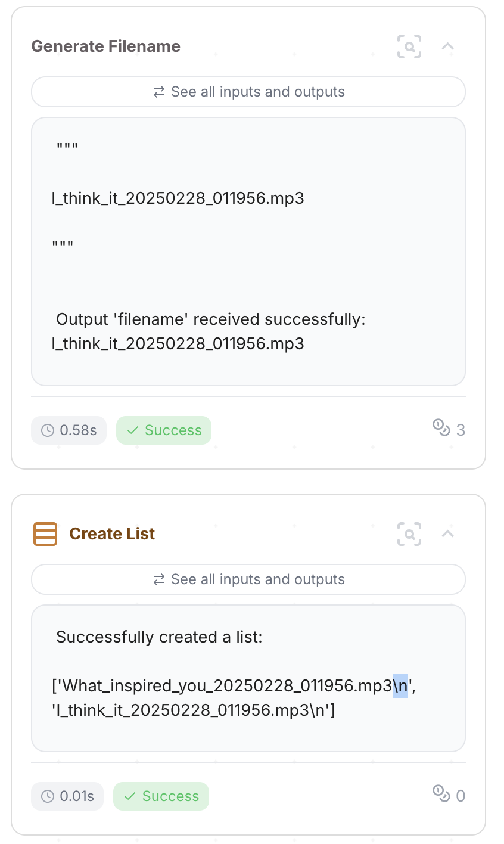This screenshot has height=844, width=504.
Task: Click the credits icon showing 0
Action: coord(441,794)
